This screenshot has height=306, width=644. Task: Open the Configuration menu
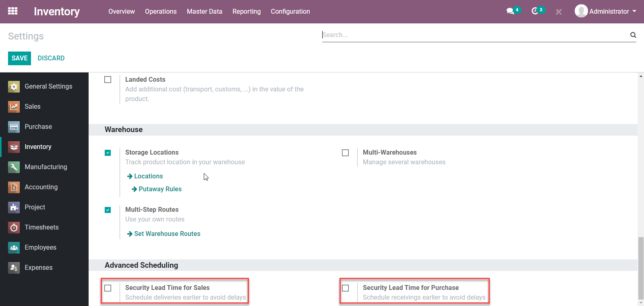[x=290, y=11]
